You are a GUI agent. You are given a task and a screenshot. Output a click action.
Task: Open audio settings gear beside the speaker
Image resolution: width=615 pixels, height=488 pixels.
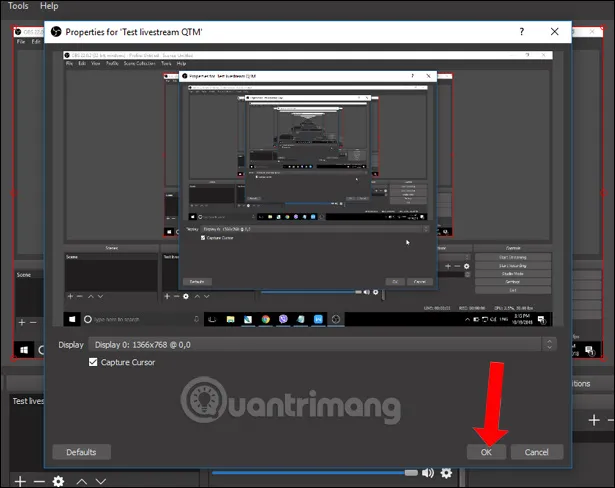tap(446, 473)
